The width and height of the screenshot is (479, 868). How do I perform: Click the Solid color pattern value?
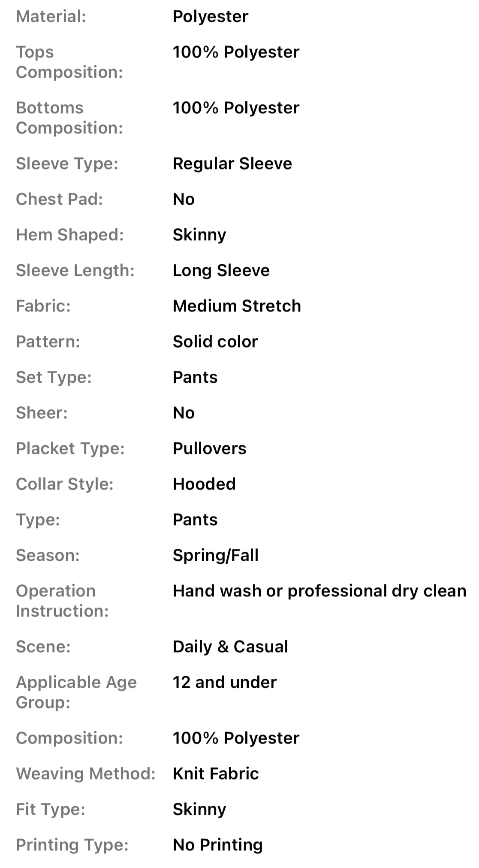tap(215, 342)
